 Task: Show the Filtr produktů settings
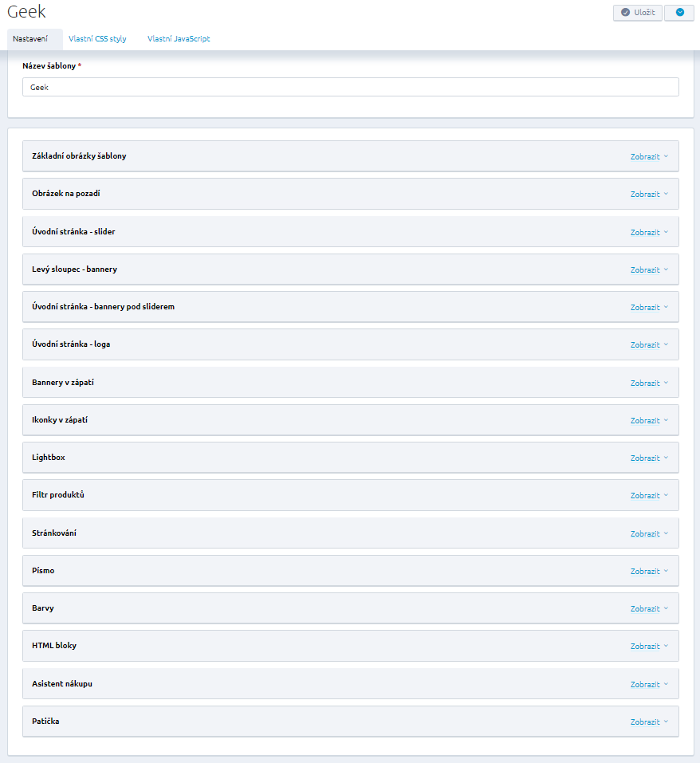(x=648, y=496)
